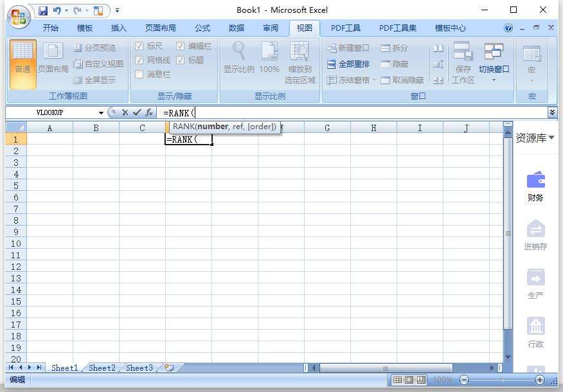Click the horizontal scrollbar thumb
Image resolution: width=563 pixels, height=392 pixels.
[x=386, y=368]
